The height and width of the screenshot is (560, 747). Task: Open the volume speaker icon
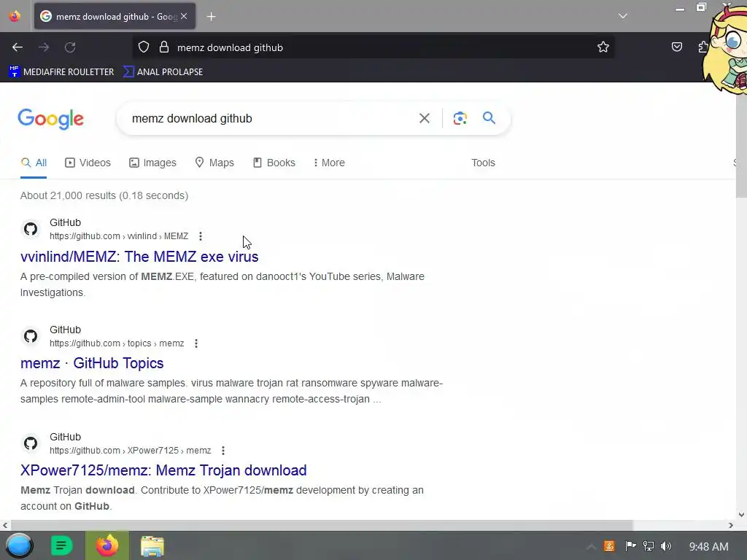(x=666, y=545)
